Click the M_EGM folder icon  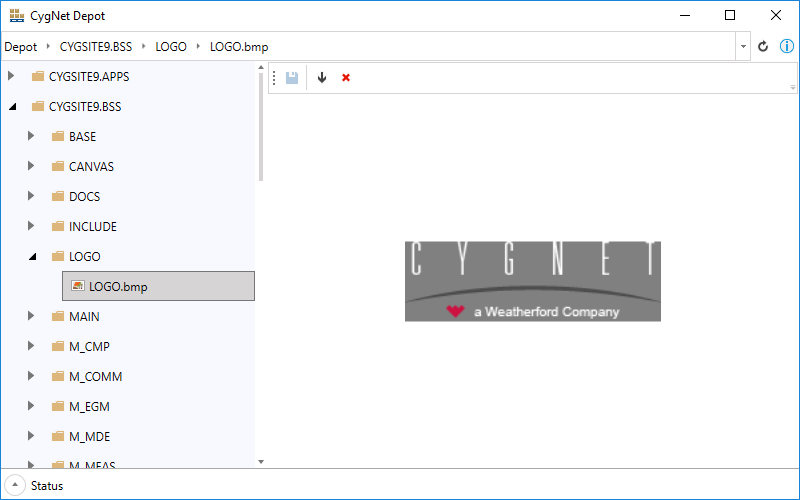pyautogui.click(x=58, y=407)
